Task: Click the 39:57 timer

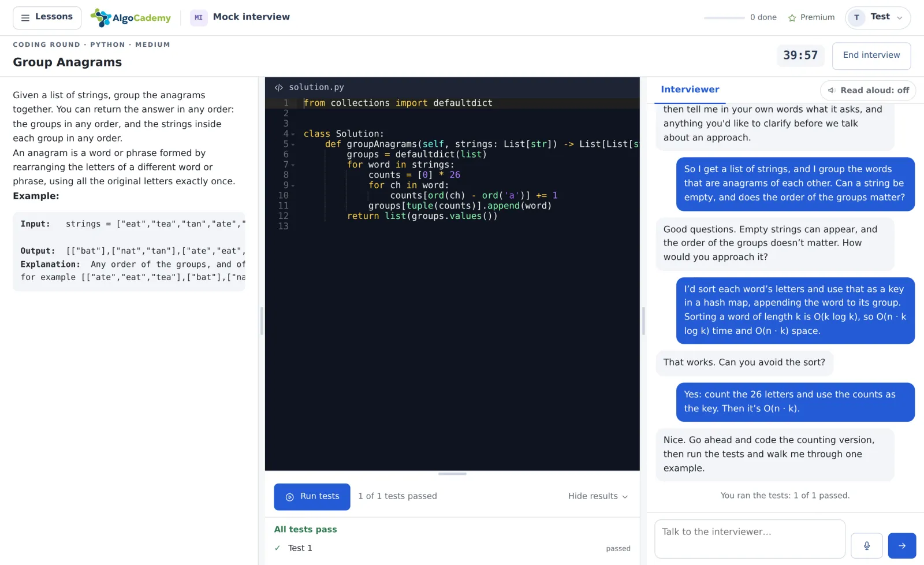Action: [800, 55]
